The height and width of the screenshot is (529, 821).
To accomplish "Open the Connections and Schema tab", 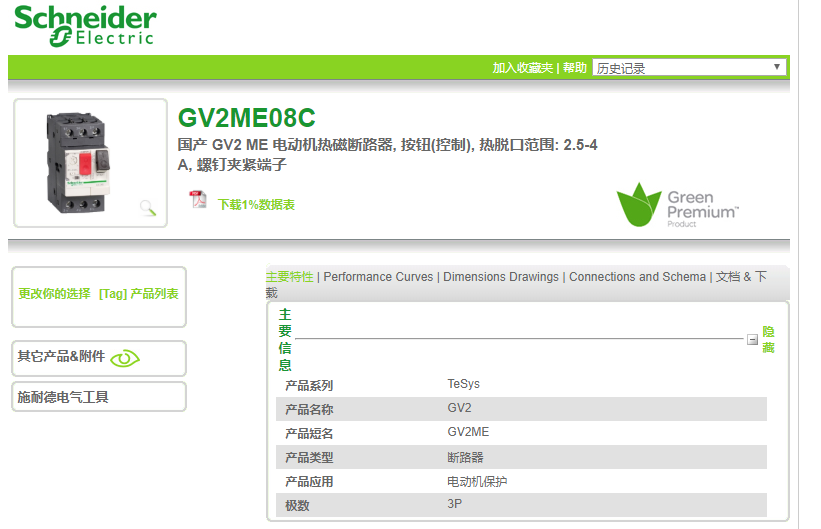I will [637, 277].
